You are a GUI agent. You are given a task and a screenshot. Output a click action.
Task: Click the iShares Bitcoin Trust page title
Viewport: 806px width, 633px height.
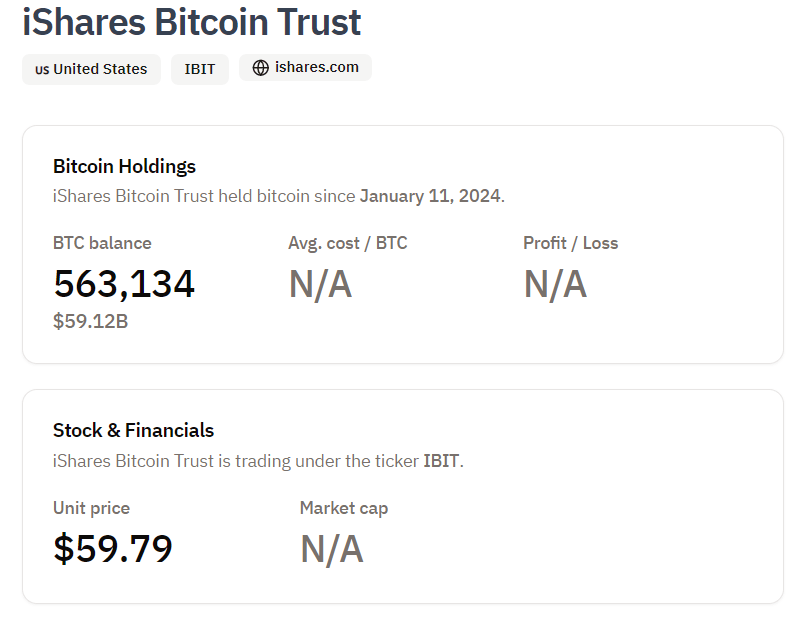click(x=192, y=22)
